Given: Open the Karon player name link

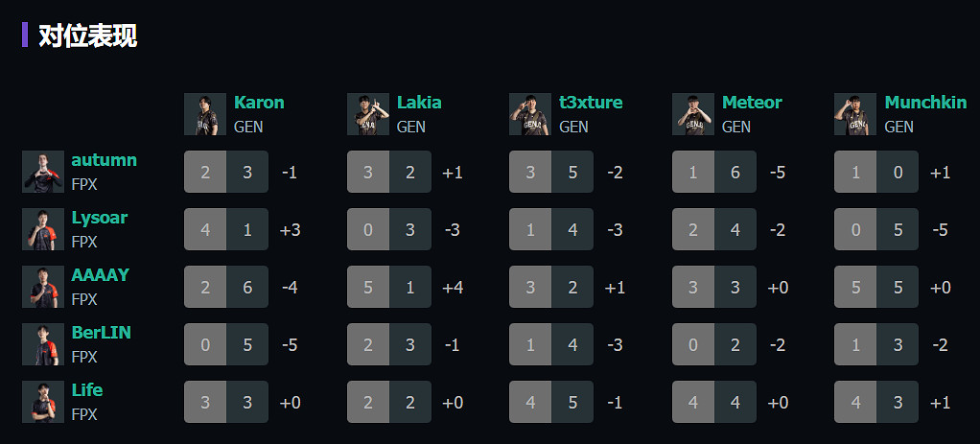Looking at the screenshot, I should 259,103.
